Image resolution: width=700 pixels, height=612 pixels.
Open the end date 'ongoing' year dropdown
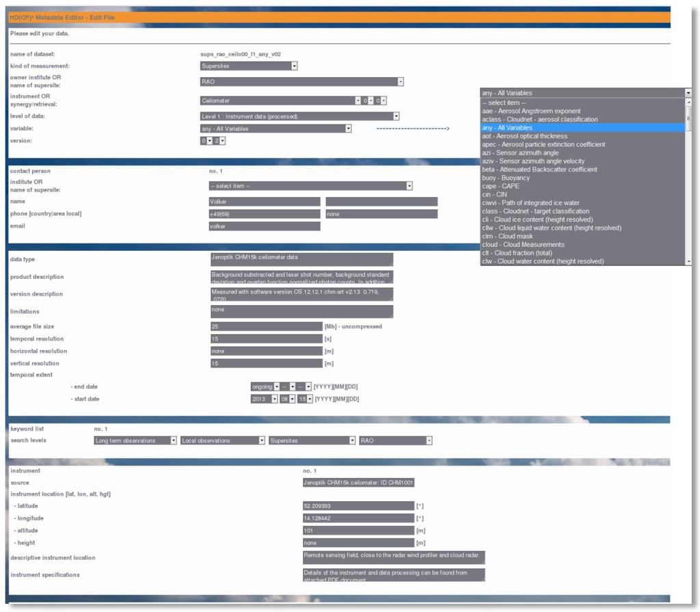click(x=265, y=387)
